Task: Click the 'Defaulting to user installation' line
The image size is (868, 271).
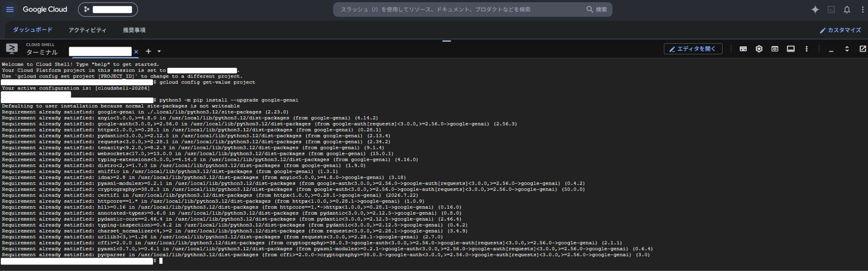Action: (x=121, y=106)
